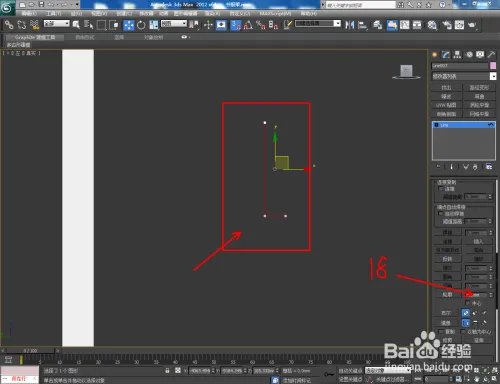The width and height of the screenshot is (500, 384).
Task: Click the Use Pivot Point Center icon
Action: pyautogui.click(x=194, y=25)
